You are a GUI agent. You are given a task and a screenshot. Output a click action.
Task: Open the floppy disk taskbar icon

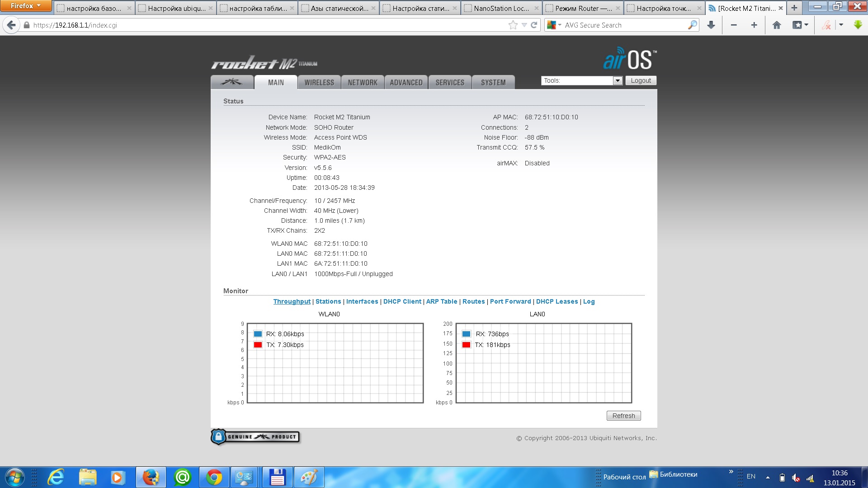[x=278, y=477]
